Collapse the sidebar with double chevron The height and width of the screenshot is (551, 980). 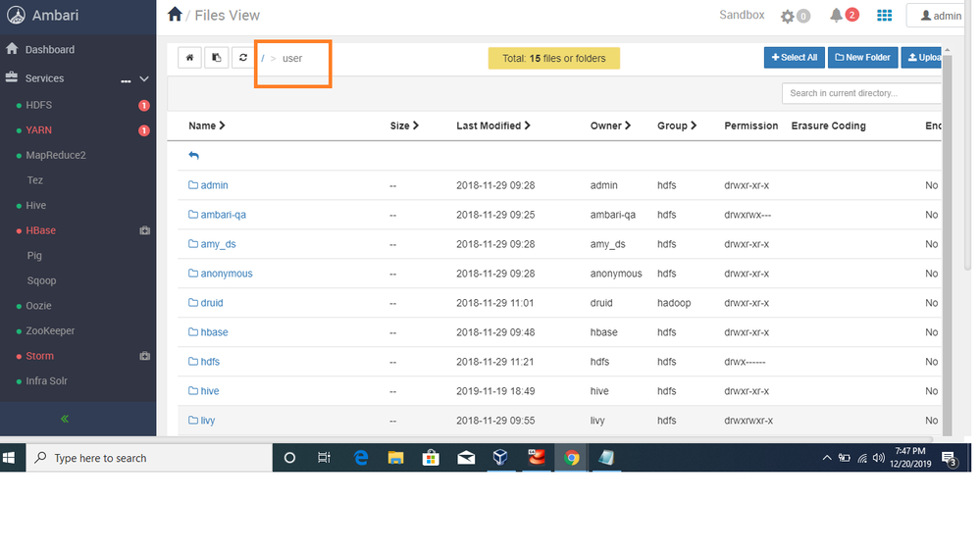click(x=65, y=419)
